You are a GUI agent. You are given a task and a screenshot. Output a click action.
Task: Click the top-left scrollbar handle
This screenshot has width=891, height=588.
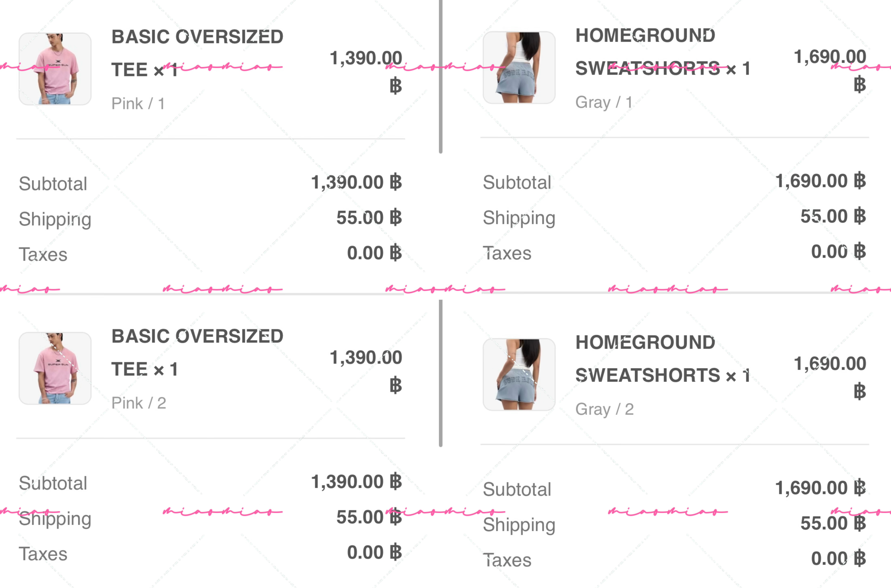441,77
